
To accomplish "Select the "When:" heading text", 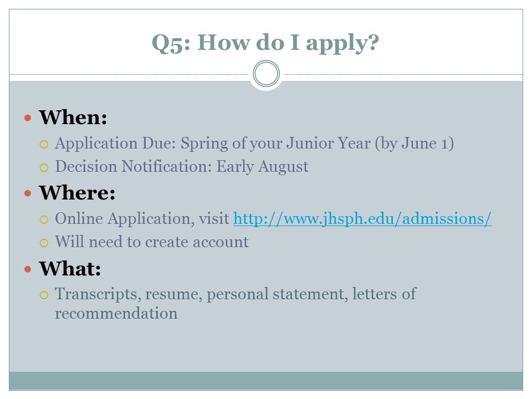I will pos(73,117).
